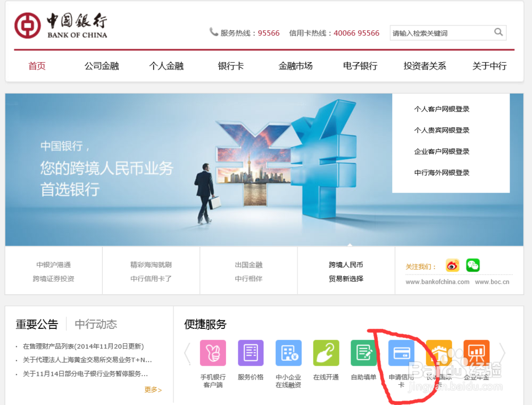The image size is (532, 405).
Task: Open 在售理财产品列表 announcement
Action: coord(83,346)
